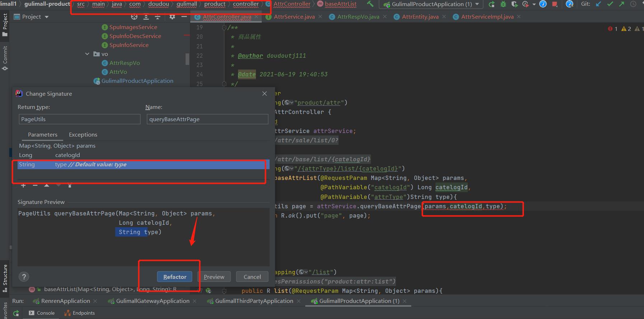The height and width of the screenshot is (319, 644).
Task: Open profiler dropdown arrow in toolbar
Action: [x=534, y=4]
